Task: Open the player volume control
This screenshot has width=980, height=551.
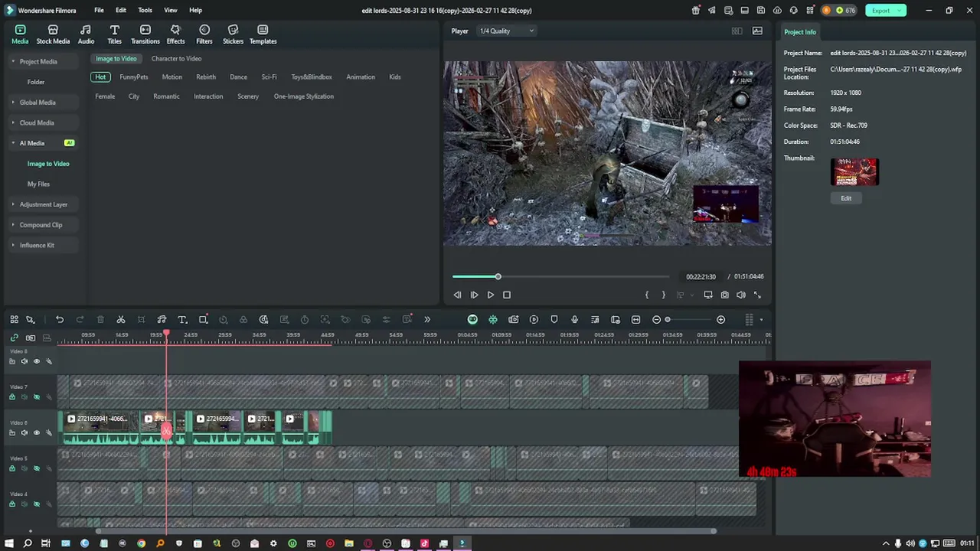Action: (740, 295)
